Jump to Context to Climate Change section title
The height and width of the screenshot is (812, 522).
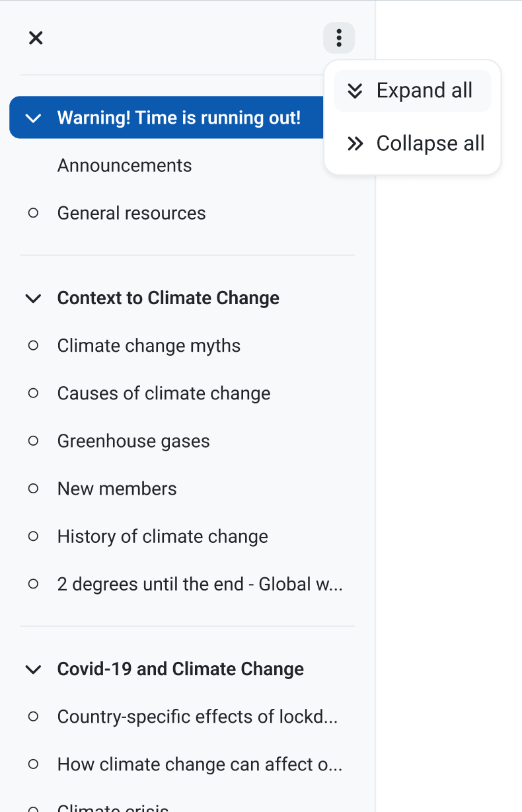coord(168,298)
